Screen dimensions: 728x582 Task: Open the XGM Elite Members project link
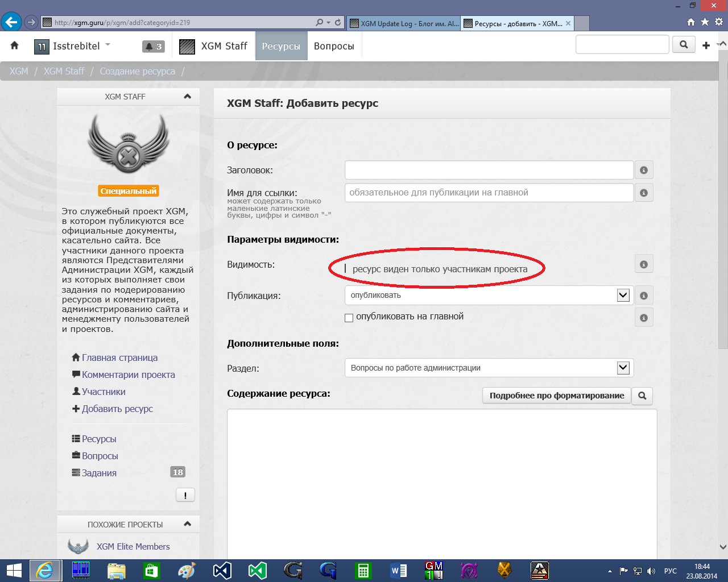pyautogui.click(x=133, y=546)
